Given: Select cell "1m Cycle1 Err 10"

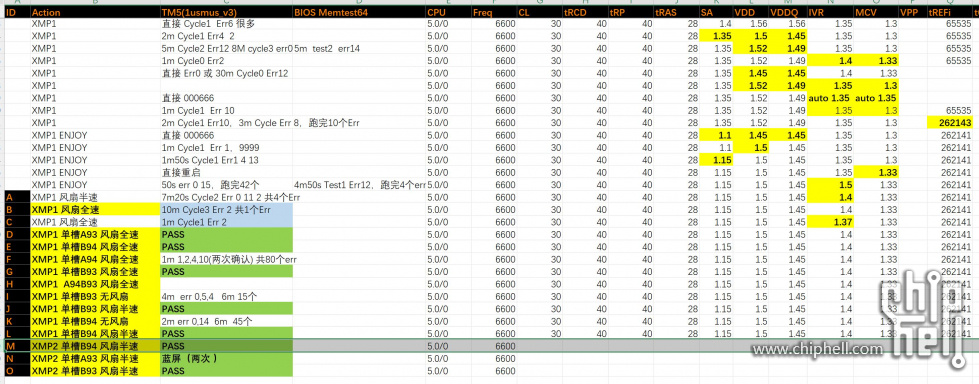Looking at the screenshot, I should click(x=226, y=111).
